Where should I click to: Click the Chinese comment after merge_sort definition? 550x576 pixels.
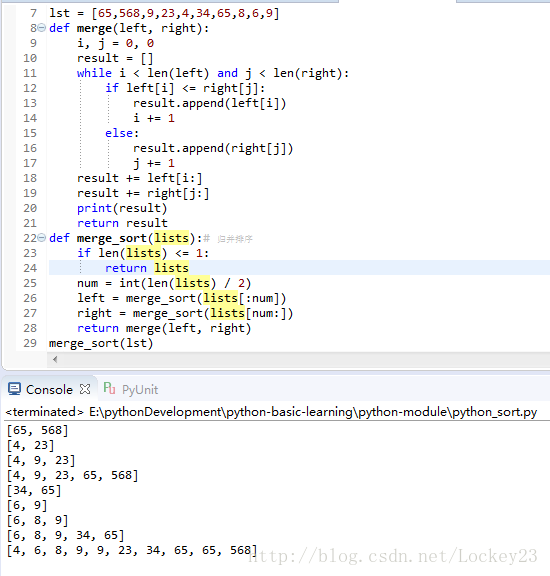point(235,239)
